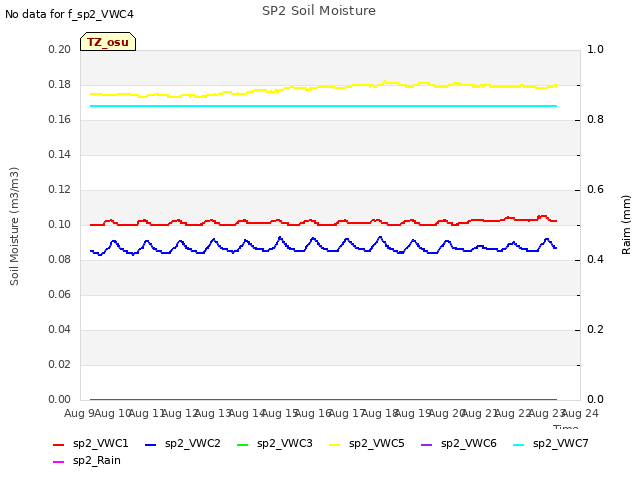Click the sp2_VWC3 legend entry
The image size is (640, 480).
(275, 443)
